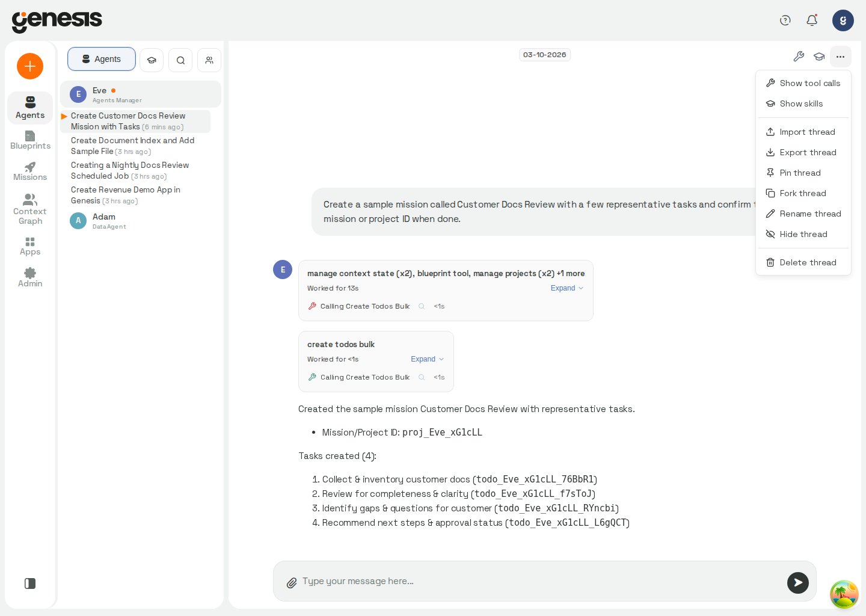The height and width of the screenshot is (616, 866).
Task: Open Create Revenue Demo App in Genesis thread
Action: point(135,195)
